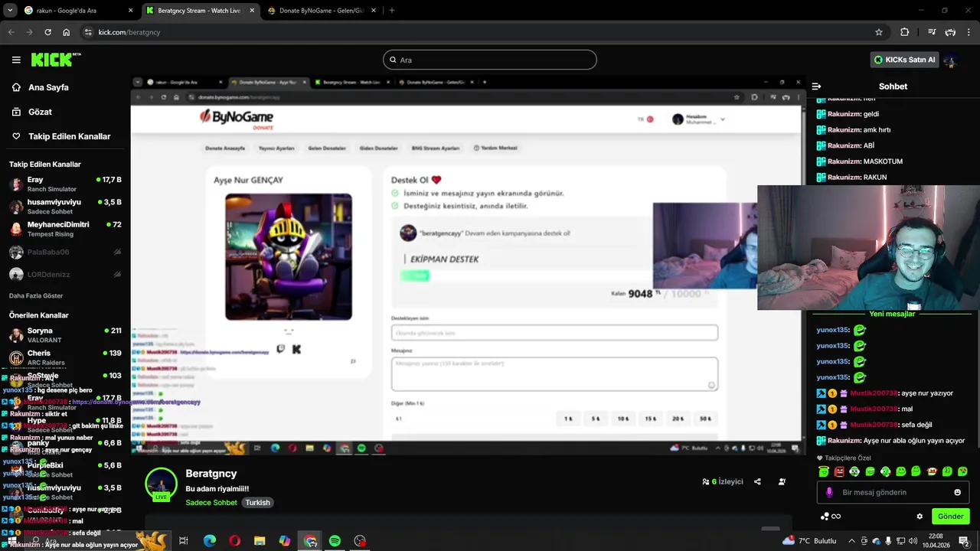Open Chrome tab search dropdown
The width and height of the screenshot is (980, 551).
[x=10, y=10]
